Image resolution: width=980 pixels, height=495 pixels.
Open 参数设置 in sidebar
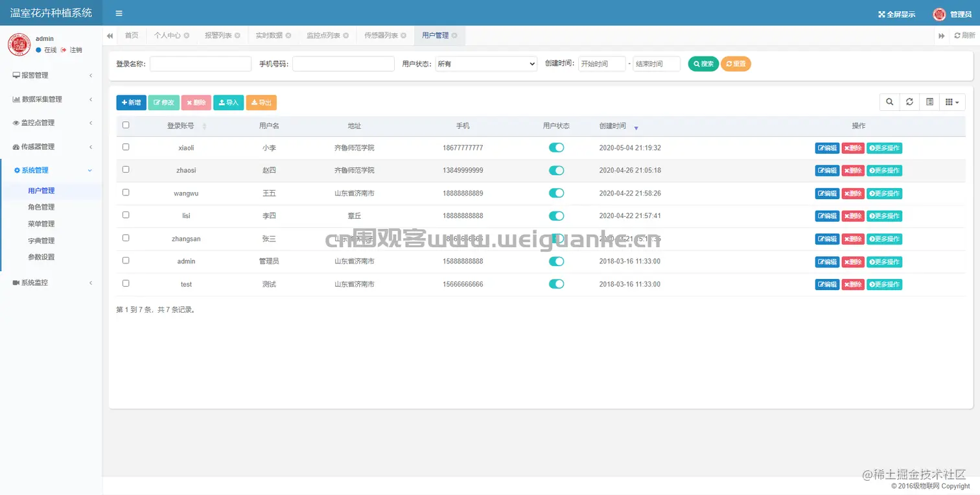click(x=41, y=257)
